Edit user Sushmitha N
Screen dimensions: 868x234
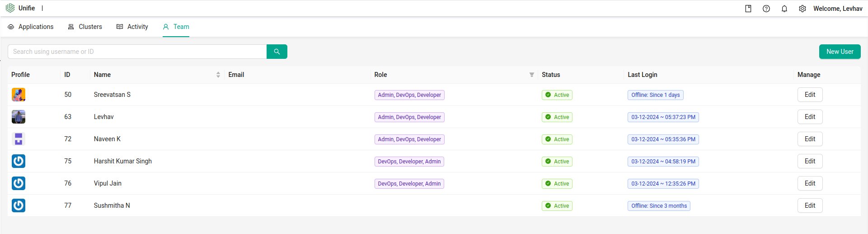810,205
